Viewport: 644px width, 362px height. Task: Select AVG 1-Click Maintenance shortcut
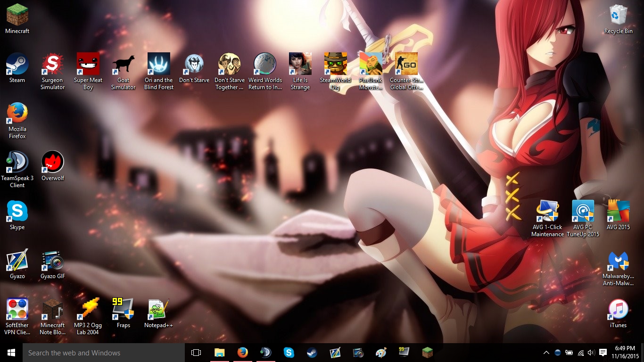coord(548,219)
